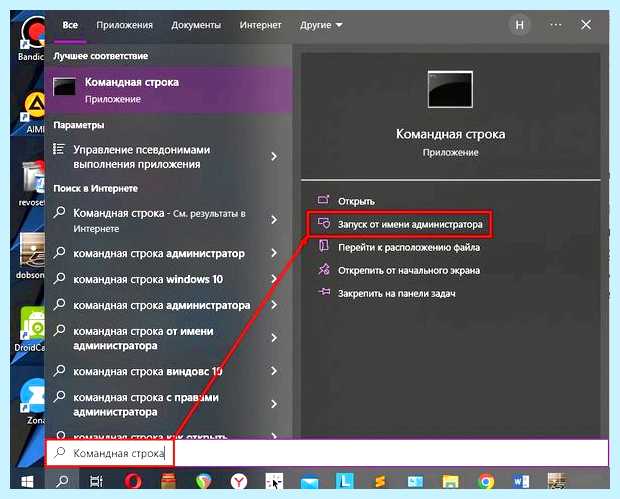Select suggestion командная строка windows 10
The width and height of the screenshot is (620, 499).
click(148, 280)
